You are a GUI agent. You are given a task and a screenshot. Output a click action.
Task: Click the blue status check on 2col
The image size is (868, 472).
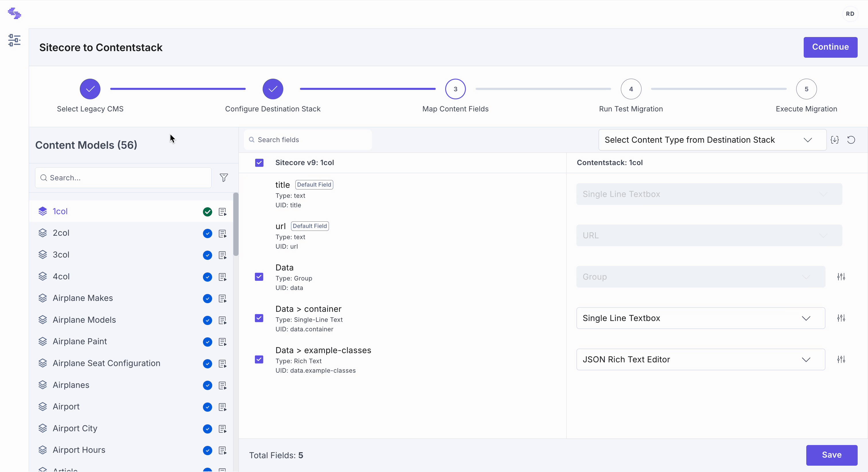click(208, 233)
